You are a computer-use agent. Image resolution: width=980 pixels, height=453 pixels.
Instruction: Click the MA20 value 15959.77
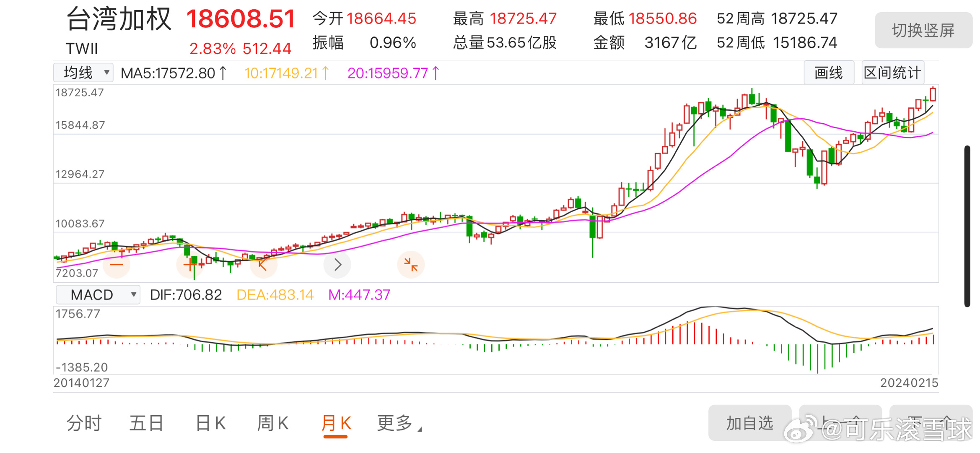pos(393,73)
